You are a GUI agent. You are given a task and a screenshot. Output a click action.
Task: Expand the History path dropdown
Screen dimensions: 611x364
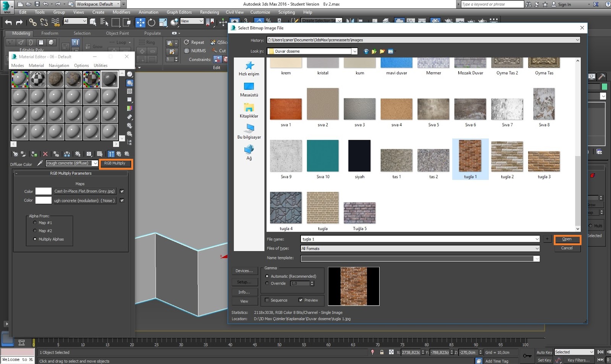coord(577,40)
